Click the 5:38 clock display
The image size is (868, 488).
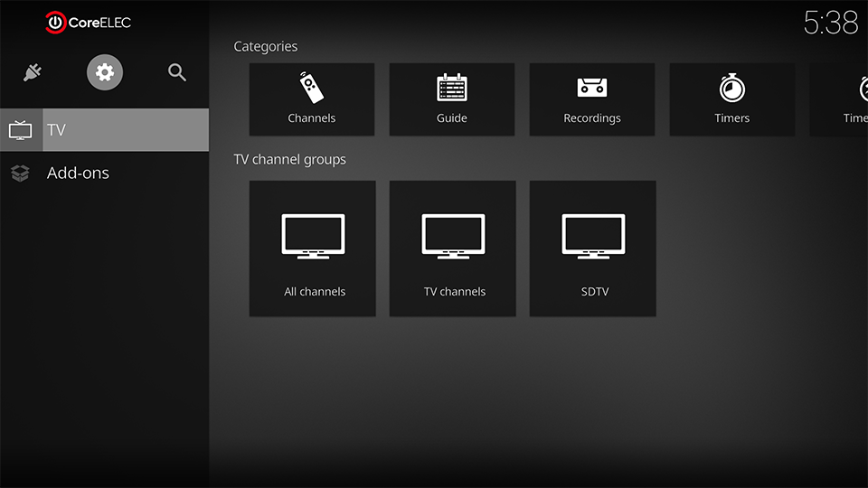pos(830,23)
